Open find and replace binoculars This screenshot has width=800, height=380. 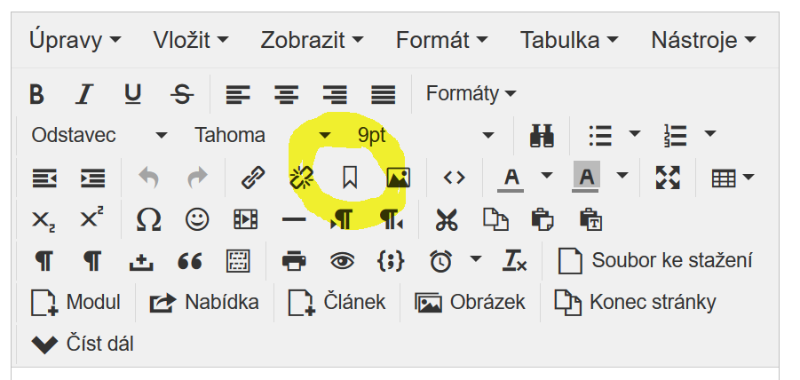[x=542, y=136]
